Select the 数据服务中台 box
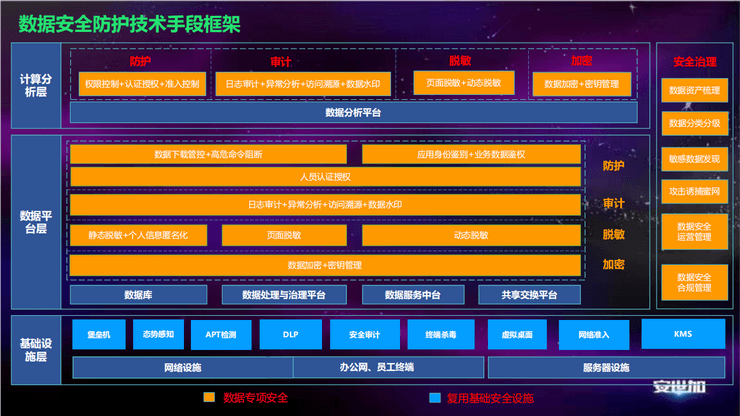 pyautogui.click(x=413, y=295)
